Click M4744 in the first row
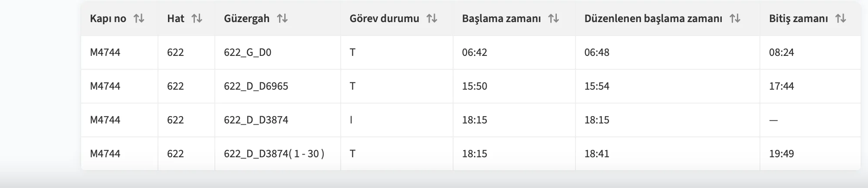This screenshot has width=868, height=188. tap(105, 52)
